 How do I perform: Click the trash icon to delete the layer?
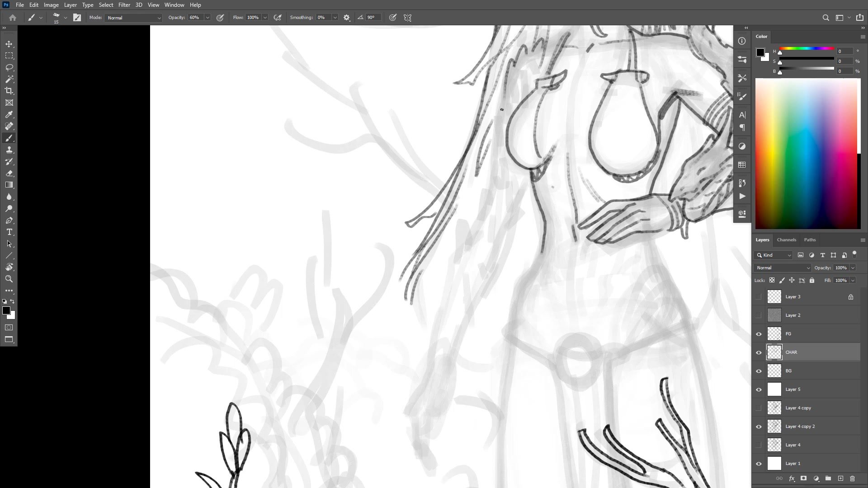[x=852, y=479]
